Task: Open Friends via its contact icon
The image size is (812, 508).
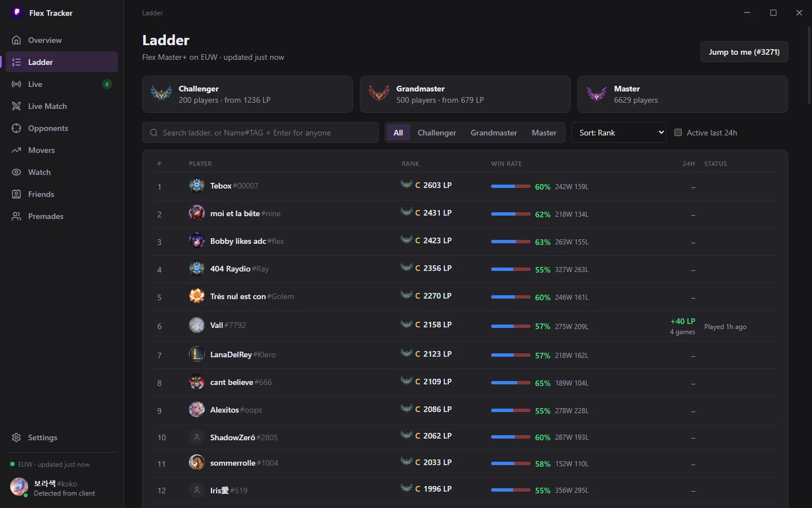Action: (16, 194)
